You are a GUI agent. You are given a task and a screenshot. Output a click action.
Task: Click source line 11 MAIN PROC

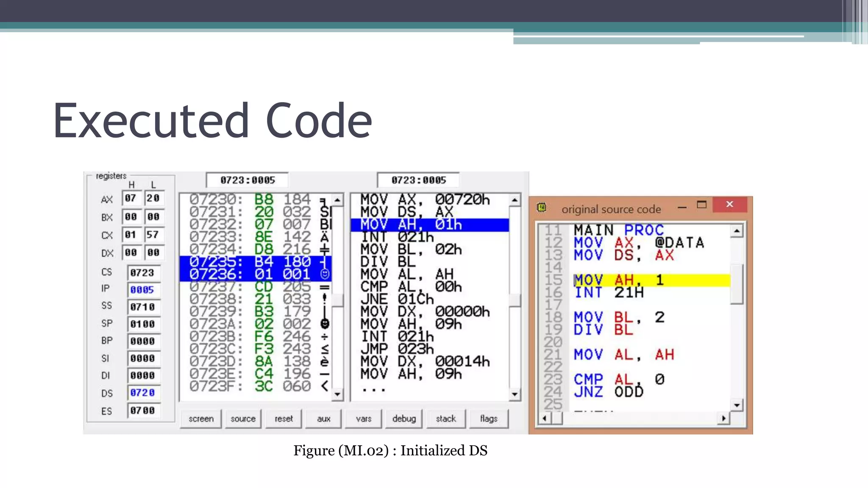(x=619, y=230)
